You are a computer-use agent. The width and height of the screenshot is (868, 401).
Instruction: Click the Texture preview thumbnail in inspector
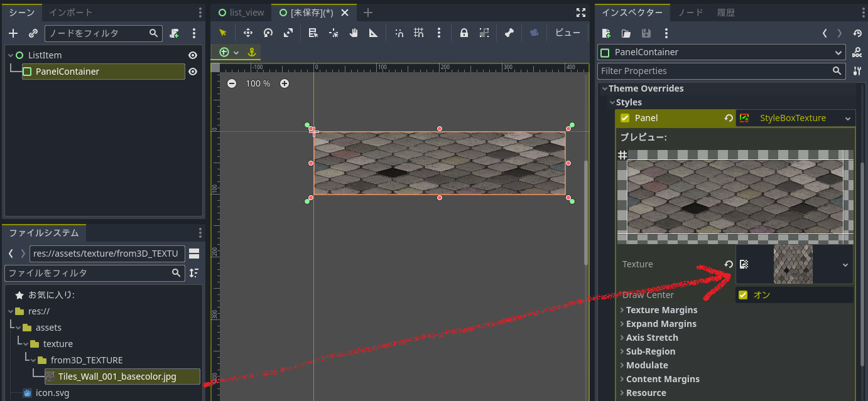793,264
